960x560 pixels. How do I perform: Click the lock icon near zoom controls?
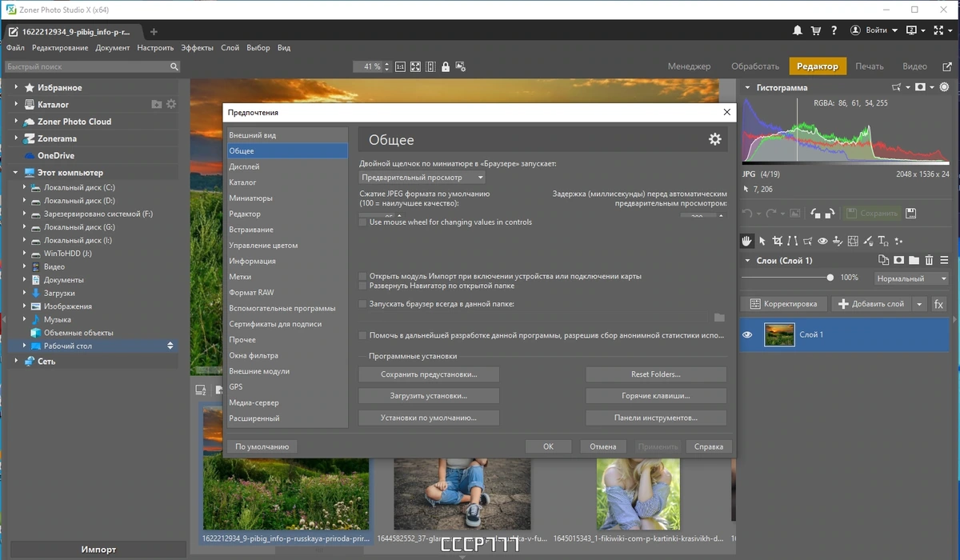(446, 67)
